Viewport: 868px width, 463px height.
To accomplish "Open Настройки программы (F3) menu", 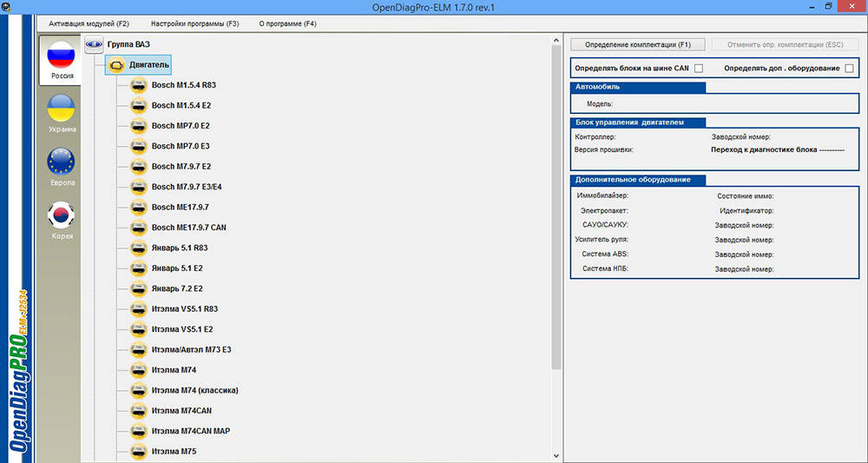I will point(194,23).
